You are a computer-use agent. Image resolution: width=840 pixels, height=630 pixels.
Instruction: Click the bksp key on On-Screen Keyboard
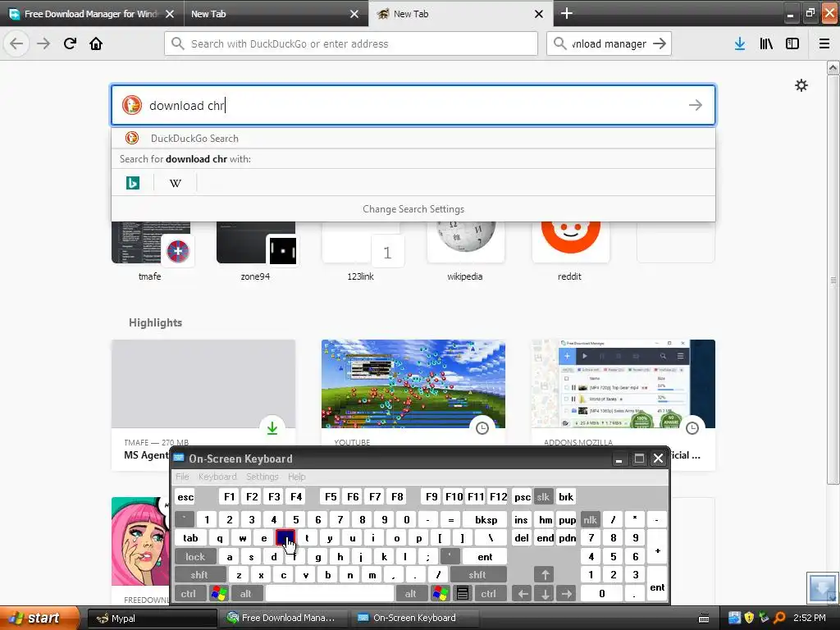tap(486, 519)
